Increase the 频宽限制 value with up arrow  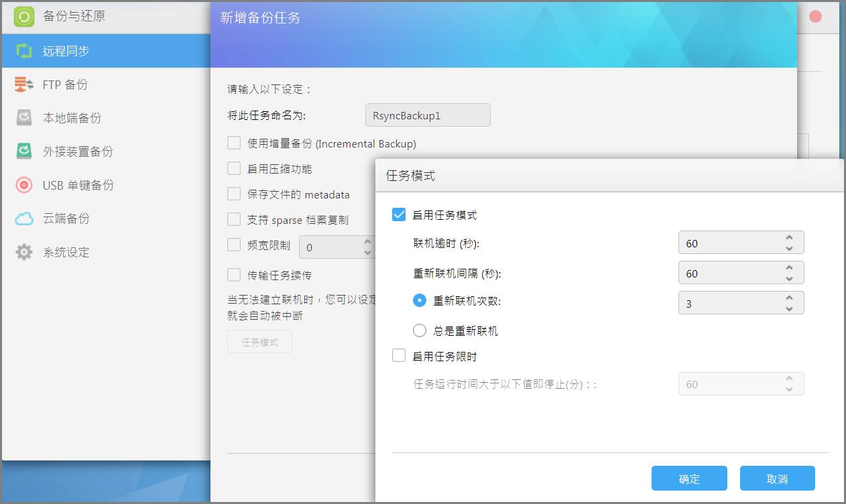(x=367, y=242)
